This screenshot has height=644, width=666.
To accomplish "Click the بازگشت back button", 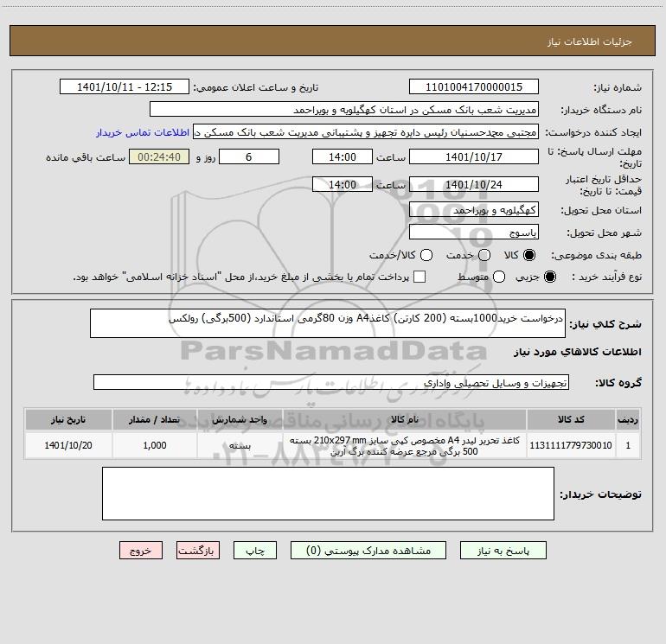I will point(198,551).
